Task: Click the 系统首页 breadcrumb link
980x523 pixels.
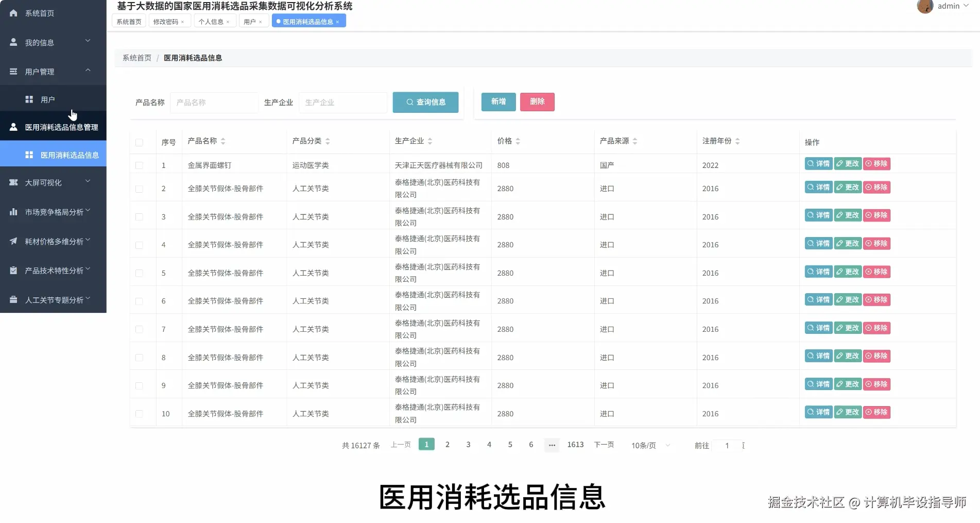Action: [x=137, y=58]
